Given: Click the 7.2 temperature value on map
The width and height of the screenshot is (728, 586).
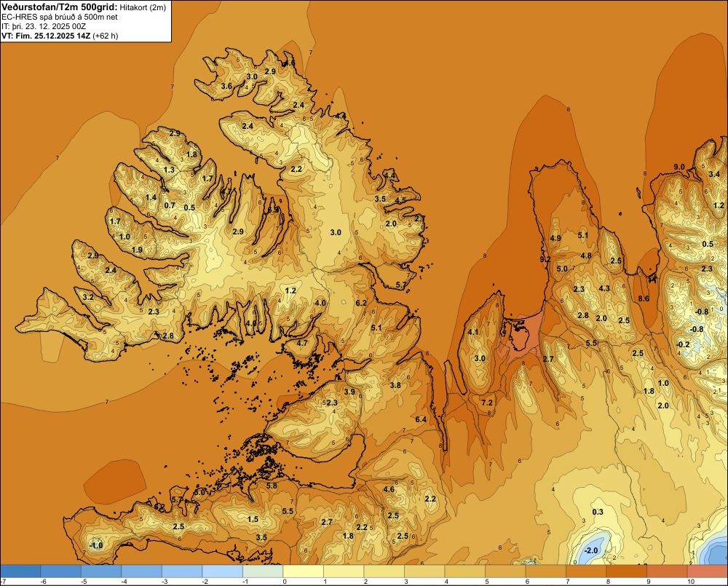Looking at the screenshot, I should pos(487,403).
